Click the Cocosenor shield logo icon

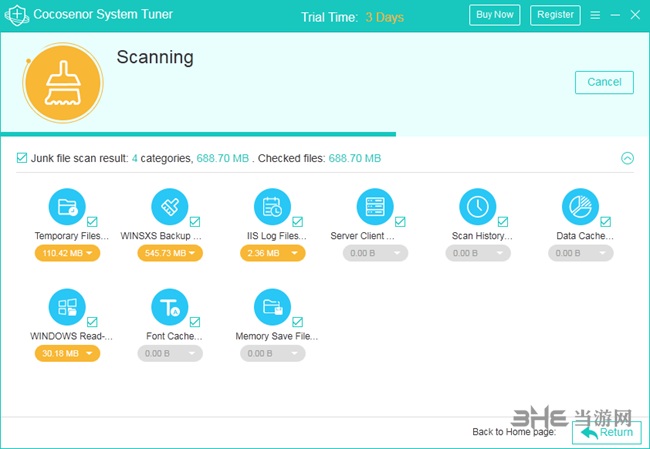[16, 15]
